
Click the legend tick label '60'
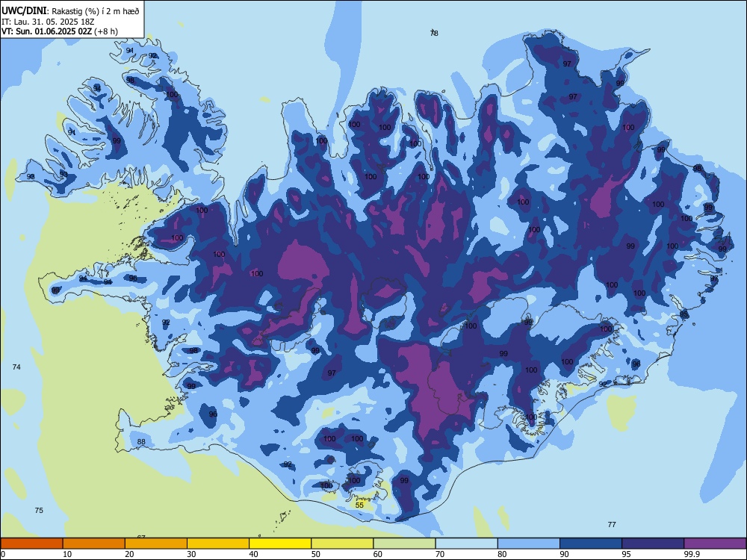click(378, 554)
